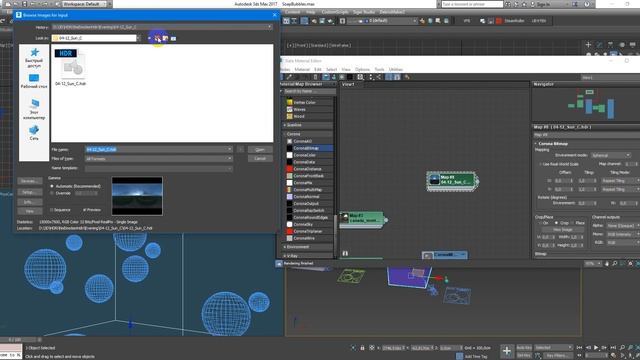Open the Name template dropdown
The height and width of the screenshot is (360, 640).
(x=159, y=168)
